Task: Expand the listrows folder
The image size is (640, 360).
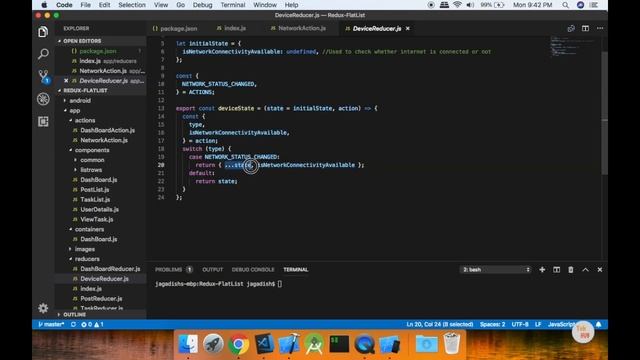Action: 91,170
